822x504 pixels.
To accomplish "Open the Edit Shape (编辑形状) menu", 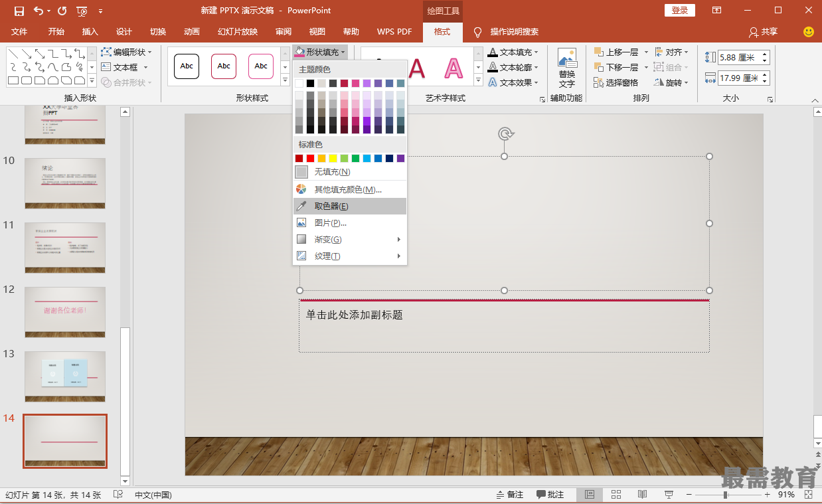I will point(126,52).
